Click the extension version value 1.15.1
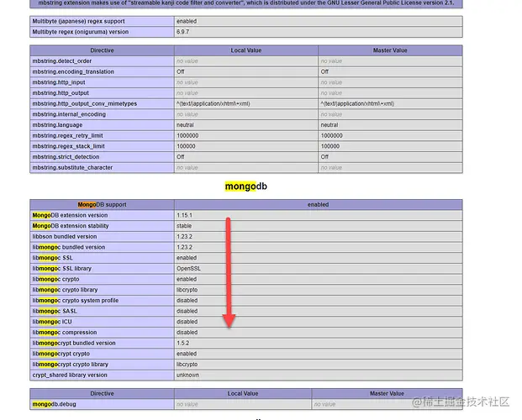Viewport: 522px width, 420px height. [184, 215]
